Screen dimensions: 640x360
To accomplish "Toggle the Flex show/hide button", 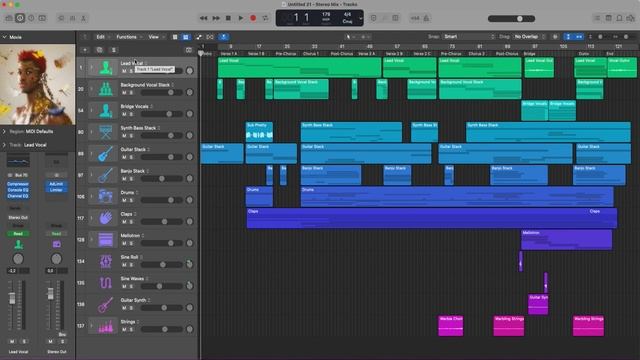I will click(x=210, y=37).
